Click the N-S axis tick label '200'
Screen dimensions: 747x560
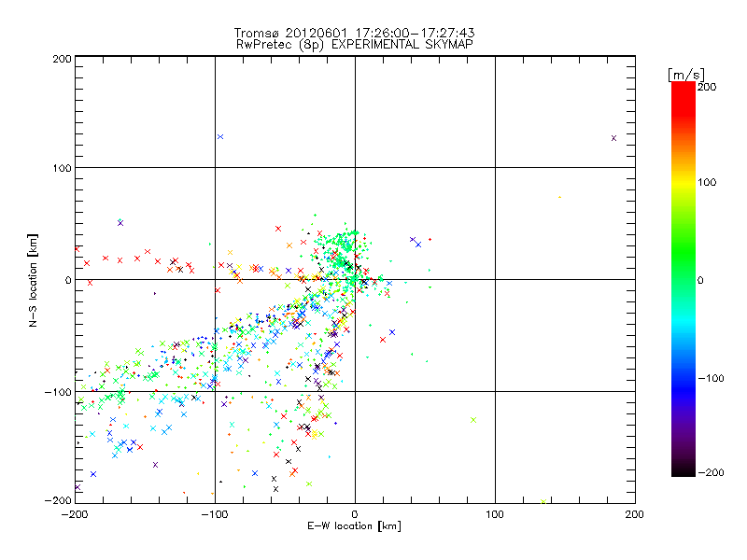pyautogui.click(x=62, y=59)
